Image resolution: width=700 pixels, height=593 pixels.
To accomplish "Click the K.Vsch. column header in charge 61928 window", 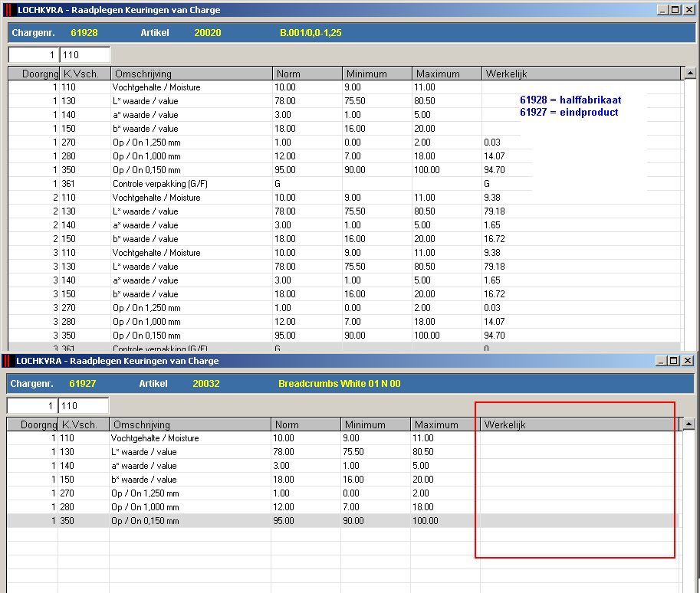I will [x=85, y=74].
